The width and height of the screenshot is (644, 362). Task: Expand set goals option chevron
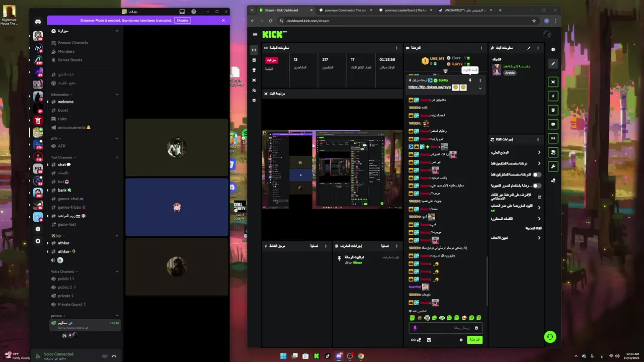pyautogui.click(x=539, y=238)
